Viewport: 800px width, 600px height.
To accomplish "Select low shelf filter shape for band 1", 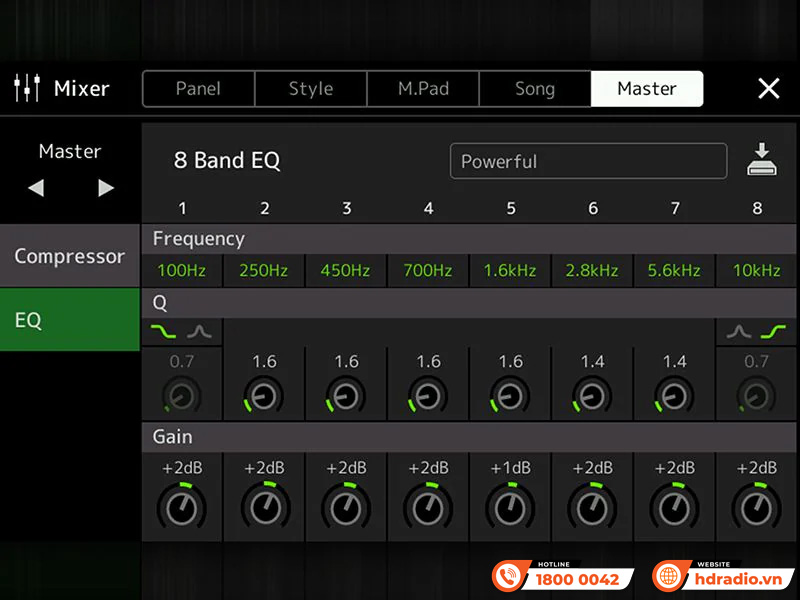I will point(162,332).
